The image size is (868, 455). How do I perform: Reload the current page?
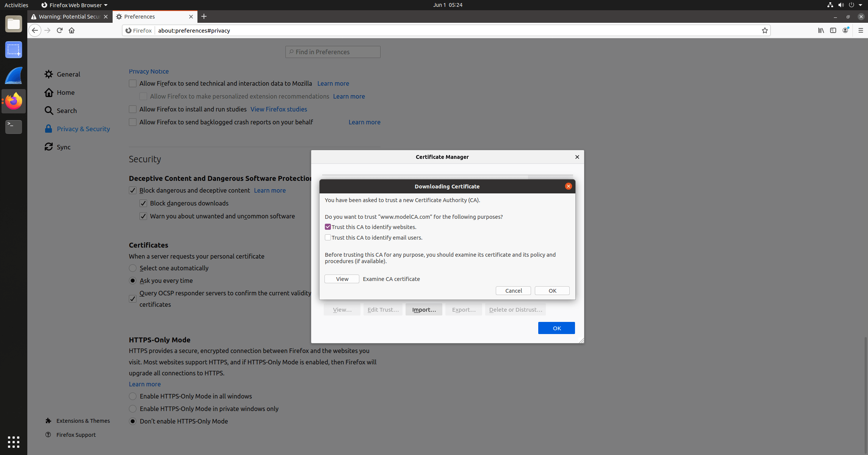tap(60, 30)
